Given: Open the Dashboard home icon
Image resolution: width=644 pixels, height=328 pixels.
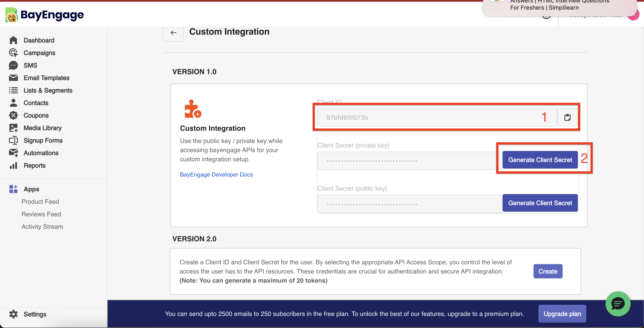Looking at the screenshot, I should 13,40.
